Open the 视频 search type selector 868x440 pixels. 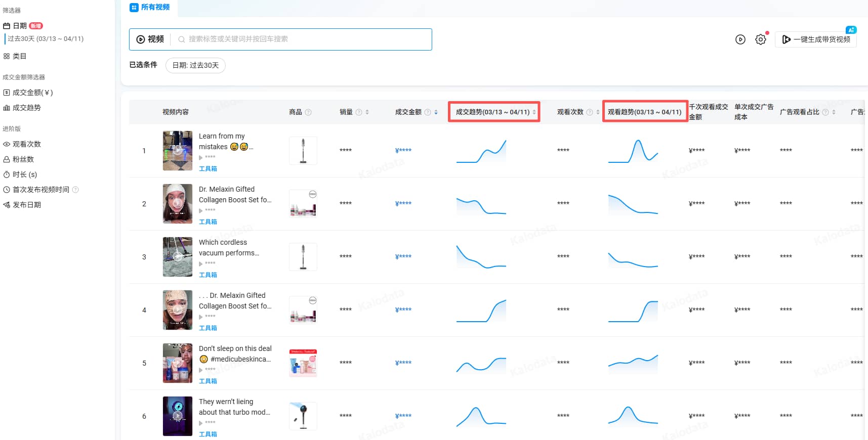pyautogui.click(x=150, y=39)
